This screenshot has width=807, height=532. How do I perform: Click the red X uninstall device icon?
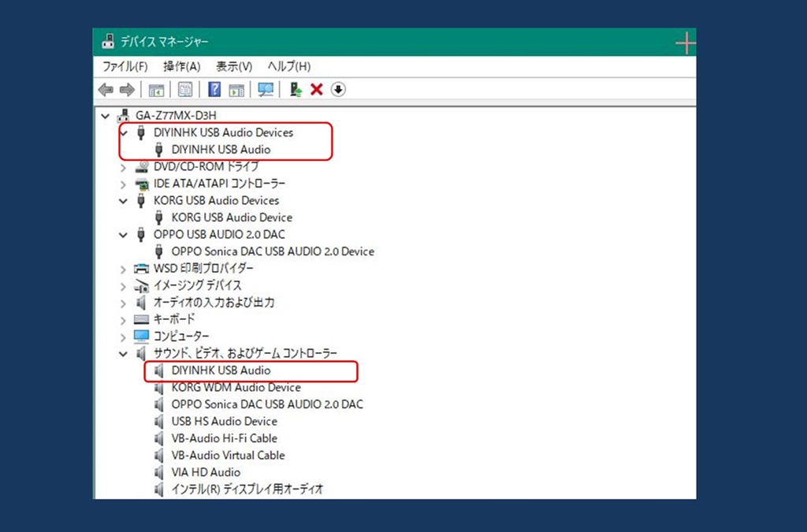click(x=317, y=90)
